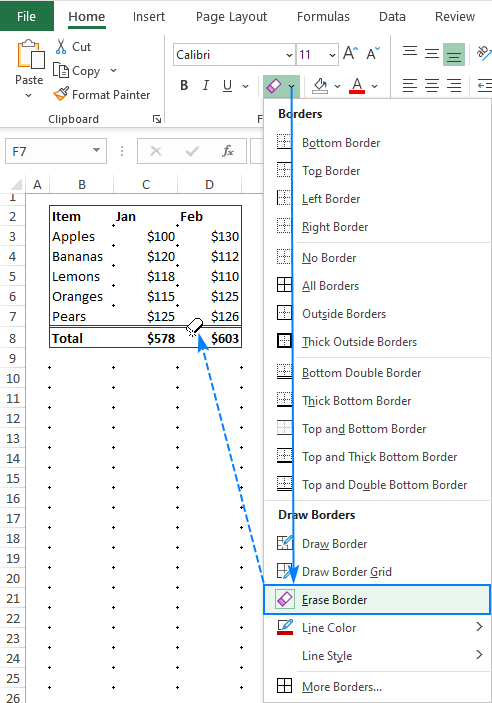Click Insert Function fx button

tap(228, 151)
